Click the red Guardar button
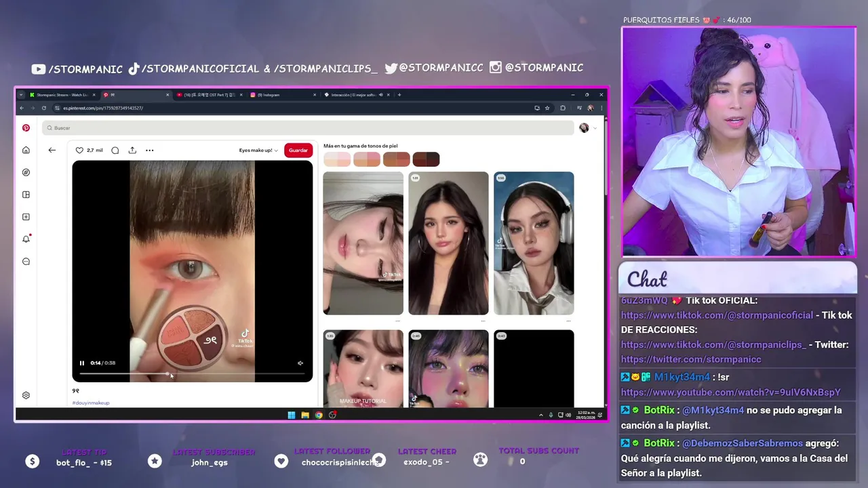The height and width of the screenshot is (488, 868). click(x=298, y=150)
